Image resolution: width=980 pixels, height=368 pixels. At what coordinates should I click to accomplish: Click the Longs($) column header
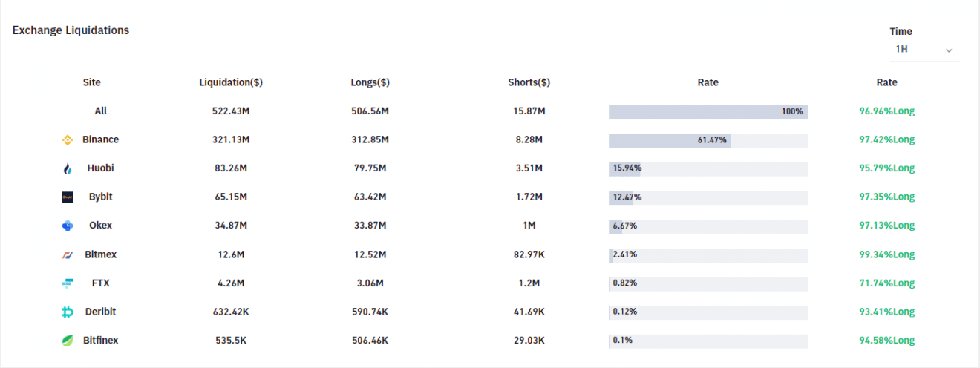(x=370, y=82)
